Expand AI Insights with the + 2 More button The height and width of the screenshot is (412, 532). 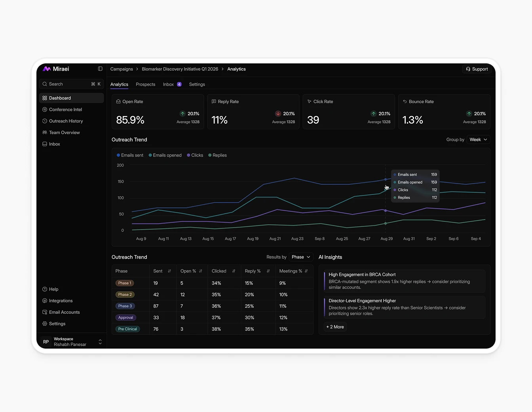pyautogui.click(x=335, y=327)
